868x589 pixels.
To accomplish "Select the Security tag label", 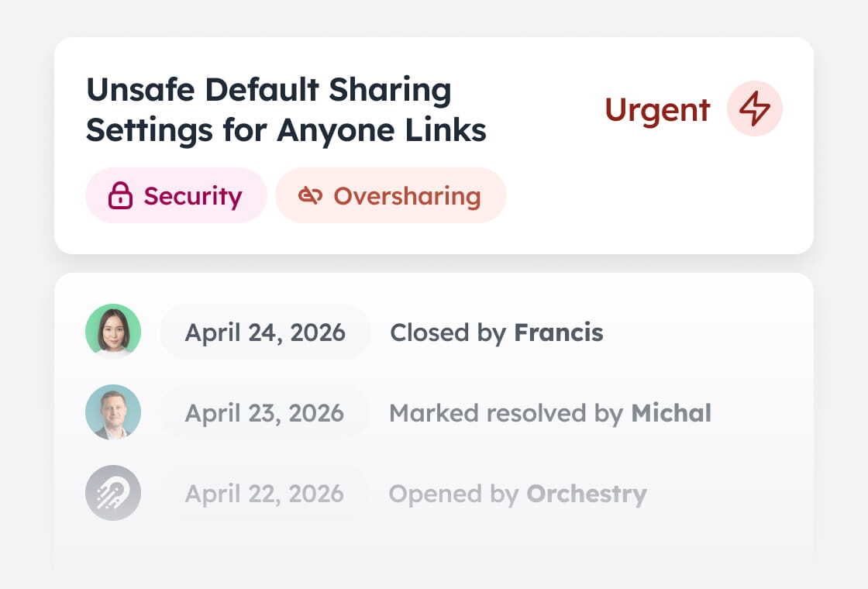I will (176, 196).
